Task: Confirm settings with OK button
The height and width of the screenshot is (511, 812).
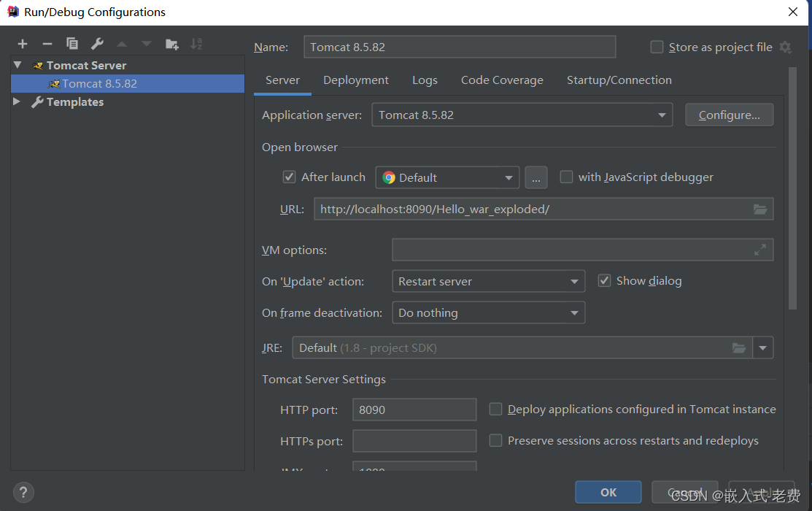Action: point(608,492)
